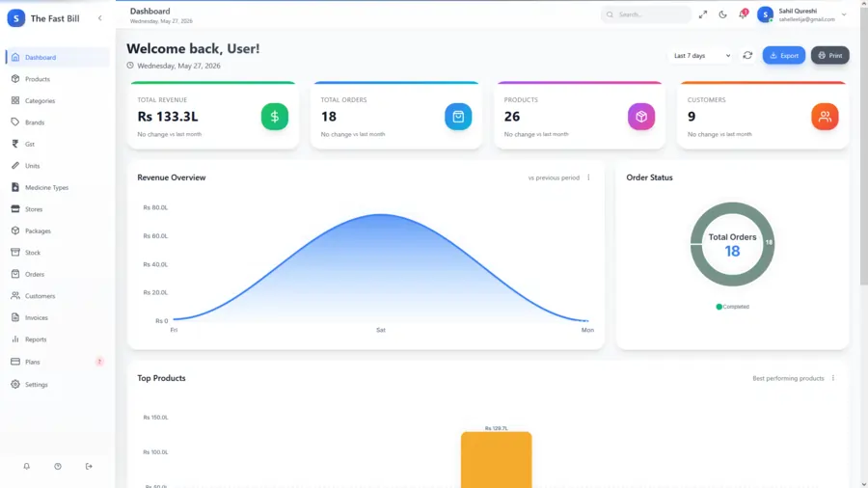
Task: Click the Reports bar chart icon
Action: point(14,339)
